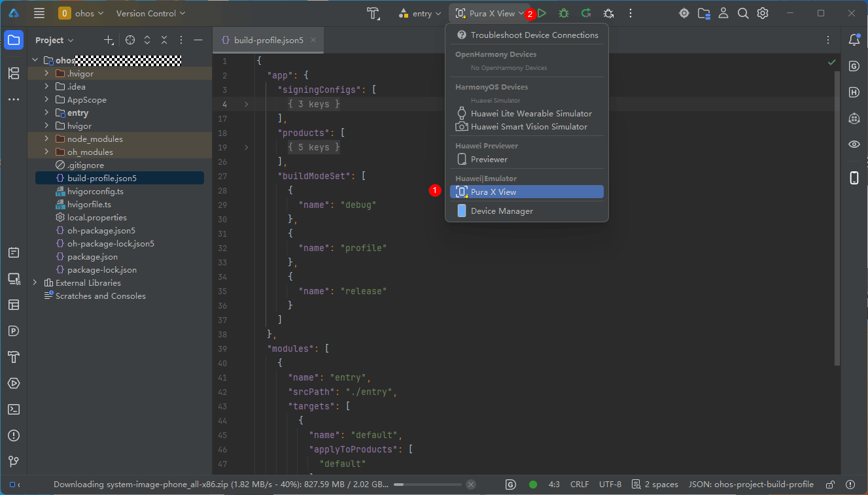The image size is (868, 495).
Task: Click the H icon in right sidebar
Action: [854, 92]
